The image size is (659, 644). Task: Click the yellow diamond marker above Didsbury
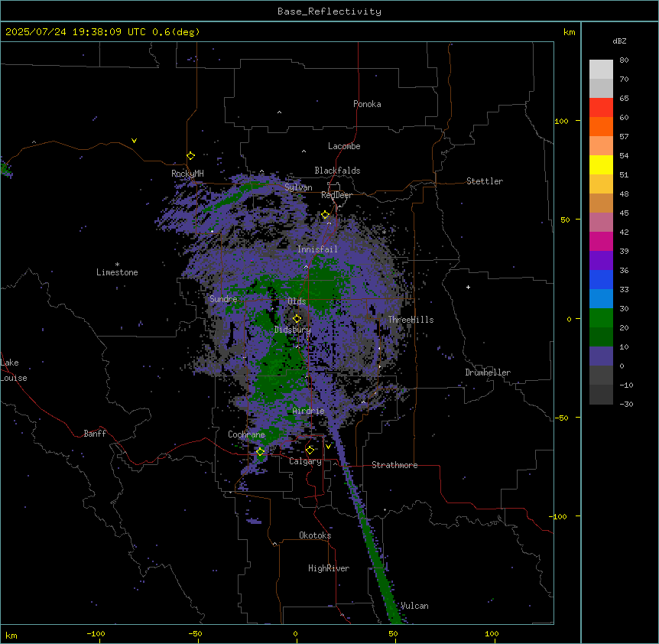[297, 318]
